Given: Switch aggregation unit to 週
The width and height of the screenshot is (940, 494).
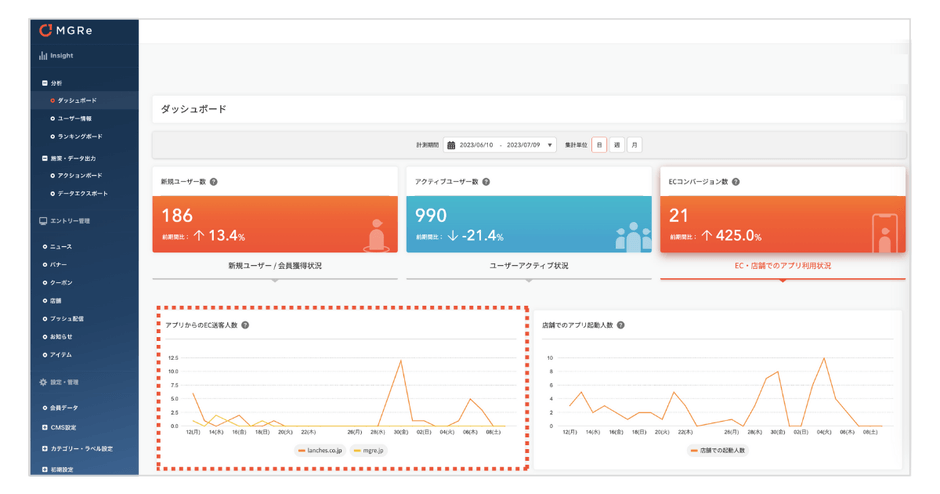Looking at the screenshot, I should 617,145.
